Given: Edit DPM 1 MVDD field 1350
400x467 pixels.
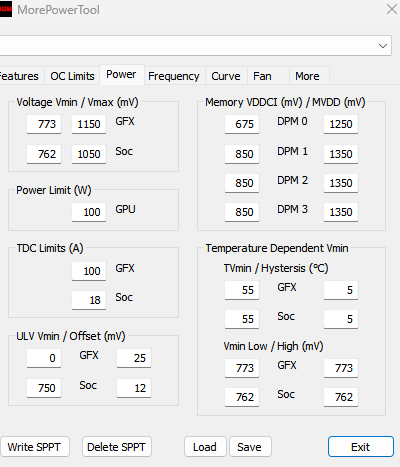Looking at the screenshot, I should pyautogui.click(x=341, y=154).
